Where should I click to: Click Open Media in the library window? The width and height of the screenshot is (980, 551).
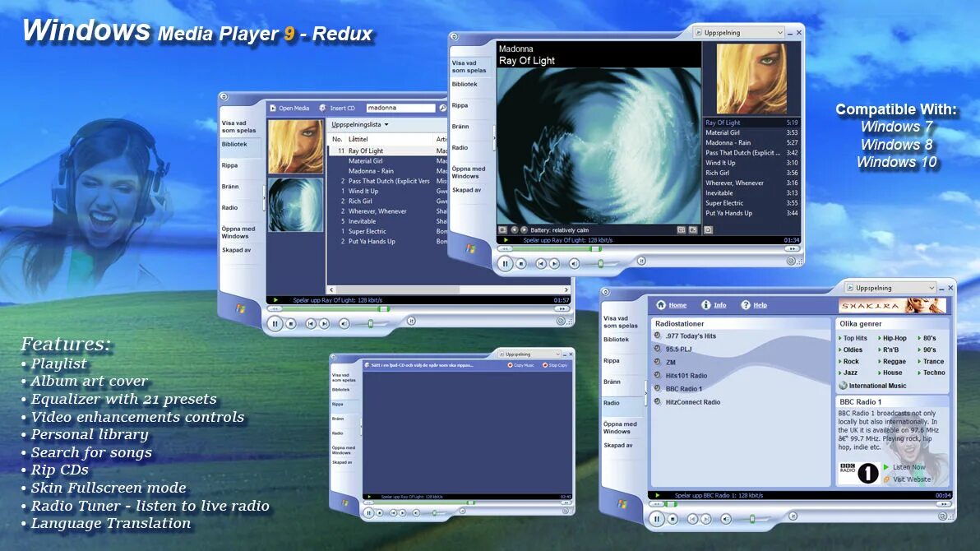(x=289, y=109)
